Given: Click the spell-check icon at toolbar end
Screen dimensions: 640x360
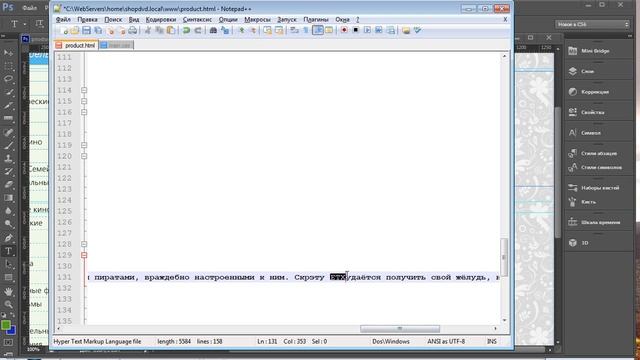Looking at the screenshot, I should coord(418,30).
